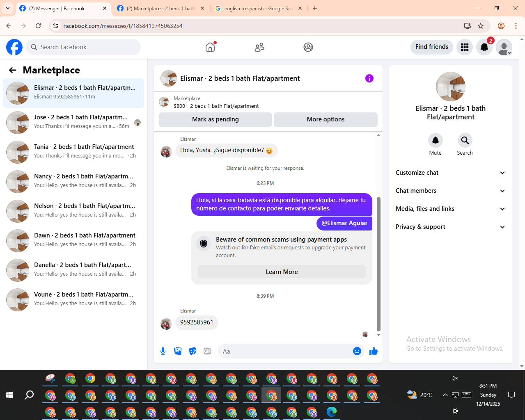The width and height of the screenshot is (525, 420).
Task: Click the chat message scrollbar
Action: pyautogui.click(x=378, y=264)
